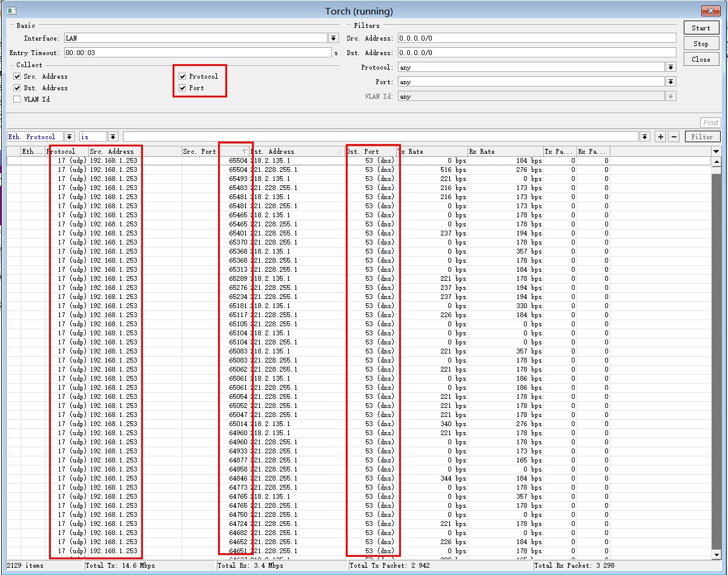The image size is (728, 575).
Task: Click the scrollbar down arrow
Action: tap(716, 554)
